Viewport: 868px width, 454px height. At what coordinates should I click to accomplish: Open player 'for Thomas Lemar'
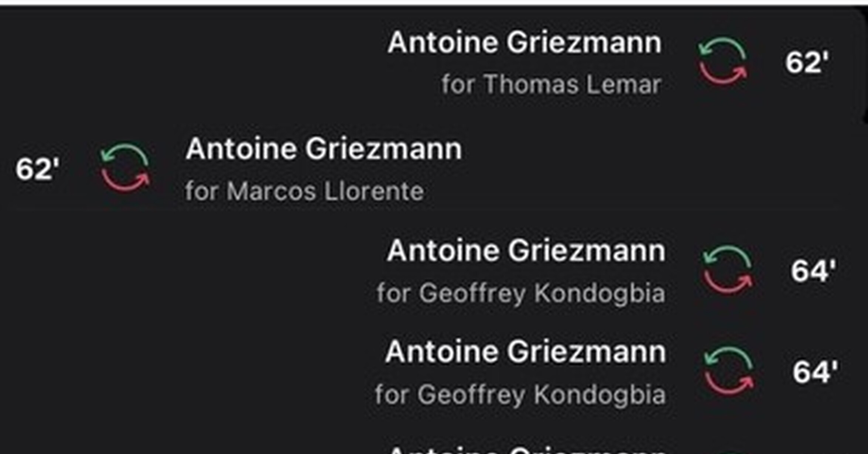(551, 85)
